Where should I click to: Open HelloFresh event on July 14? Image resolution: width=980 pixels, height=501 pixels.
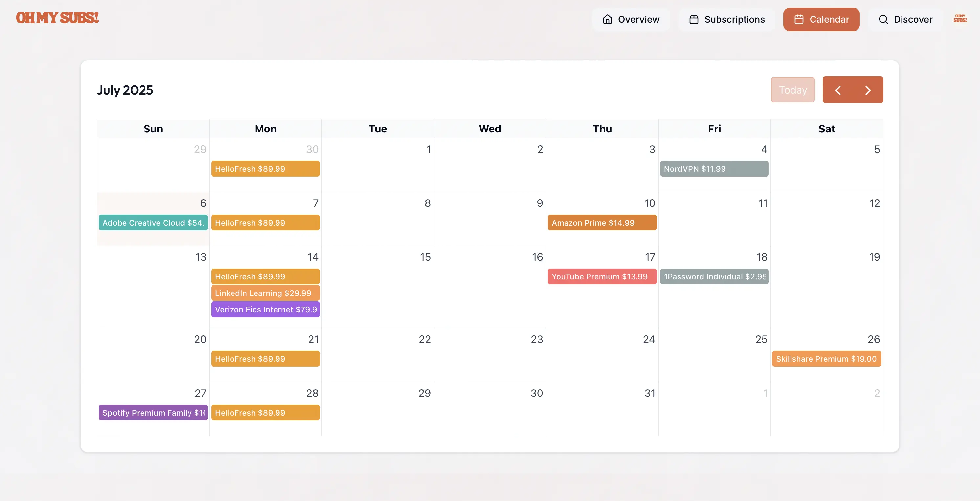[x=265, y=276]
